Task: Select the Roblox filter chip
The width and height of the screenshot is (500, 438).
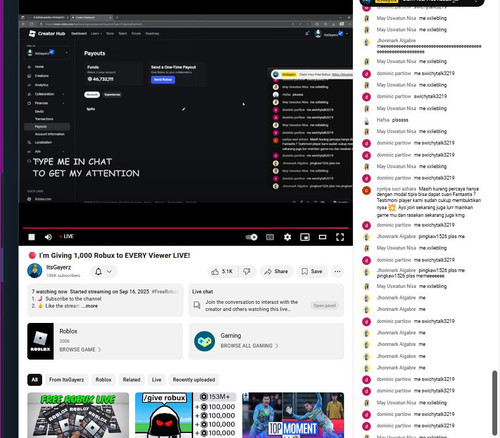Action: pos(103,380)
